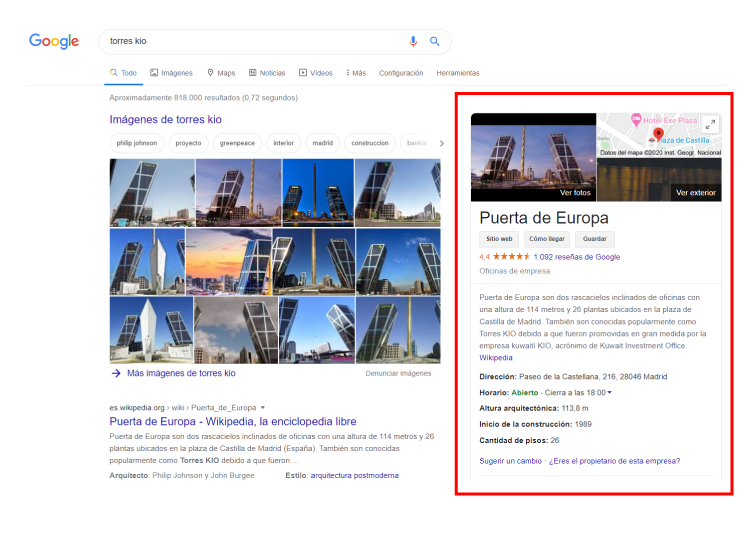Show more image filter chips with chevron
The image size is (750, 533).
[441, 143]
